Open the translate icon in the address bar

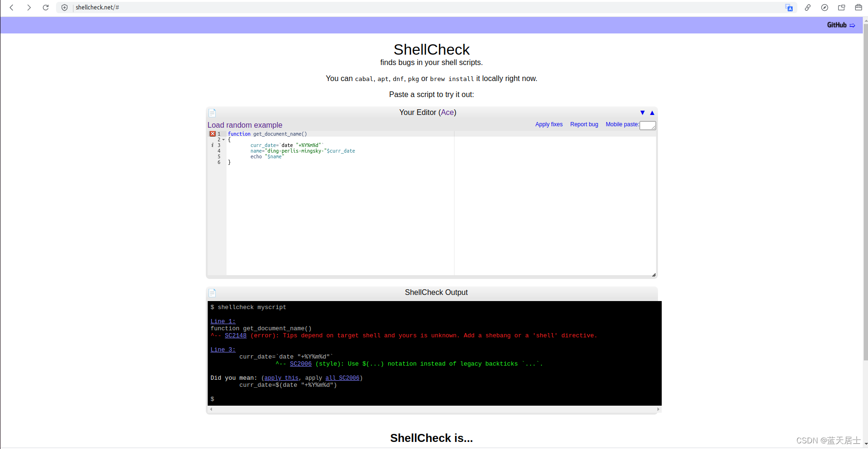click(x=789, y=8)
